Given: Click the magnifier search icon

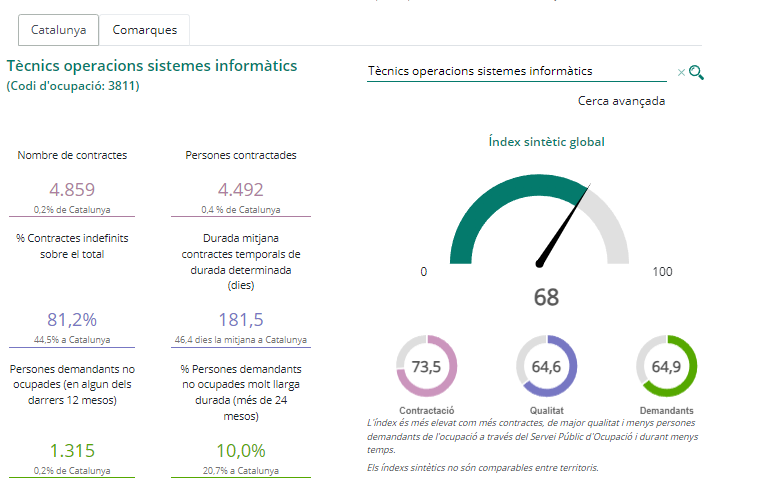Looking at the screenshot, I should pyautogui.click(x=696, y=72).
